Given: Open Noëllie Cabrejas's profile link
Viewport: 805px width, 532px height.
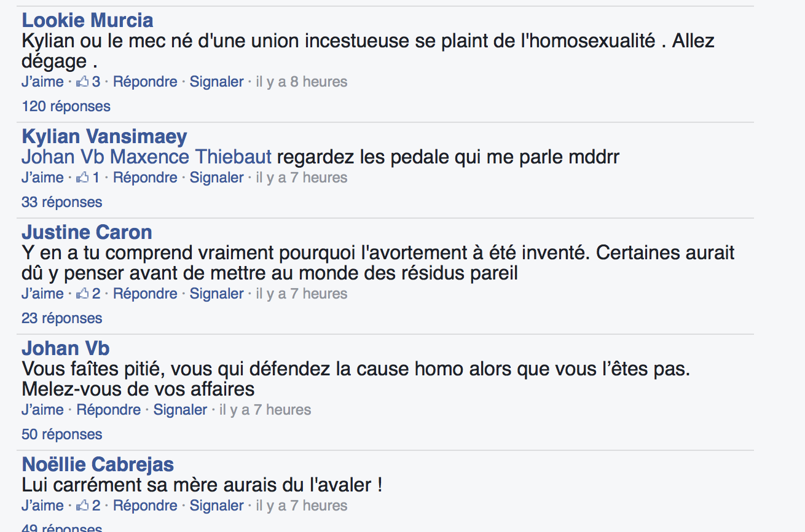Looking at the screenshot, I should [x=98, y=464].
